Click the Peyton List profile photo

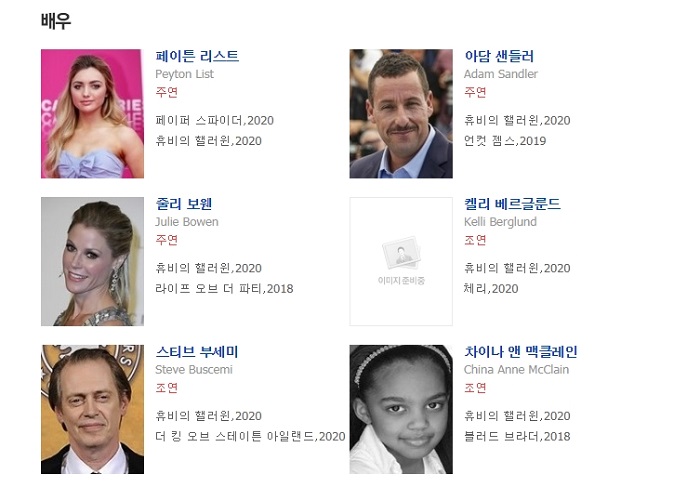pos(92,114)
